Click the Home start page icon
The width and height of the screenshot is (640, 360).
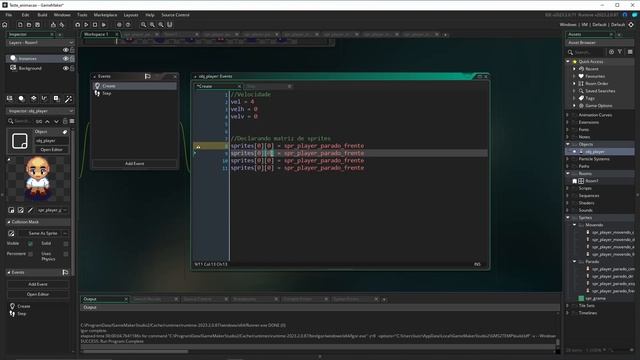tap(5, 24)
